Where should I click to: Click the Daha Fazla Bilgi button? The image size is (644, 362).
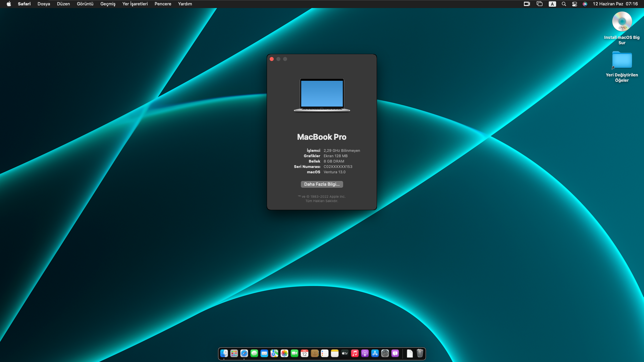pos(322,184)
